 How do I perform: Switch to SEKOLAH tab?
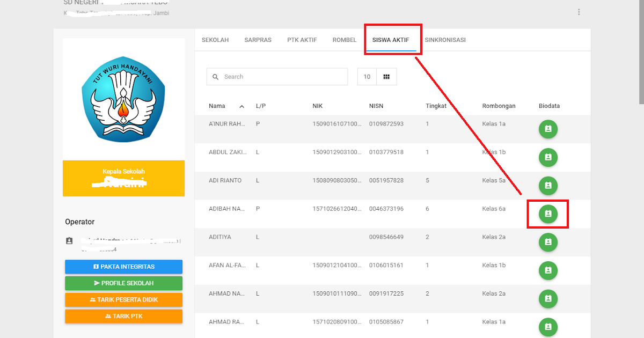pyautogui.click(x=215, y=40)
